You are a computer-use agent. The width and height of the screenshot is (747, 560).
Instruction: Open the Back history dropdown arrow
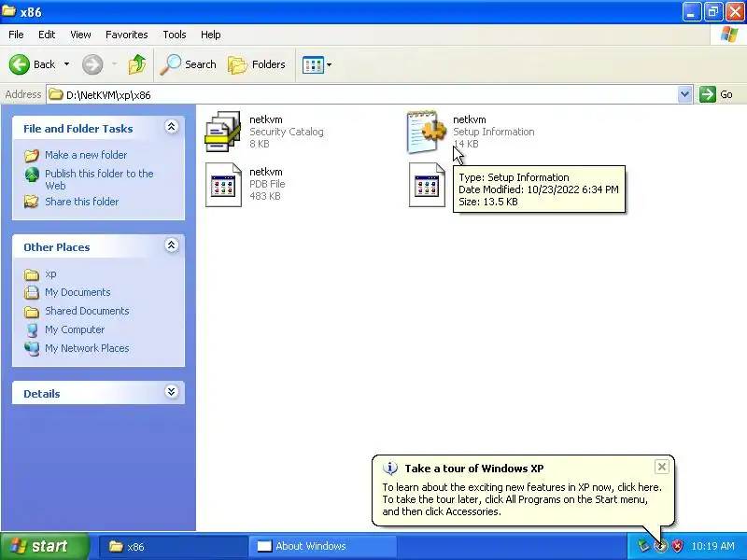pyautogui.click(x=66, y=64)
